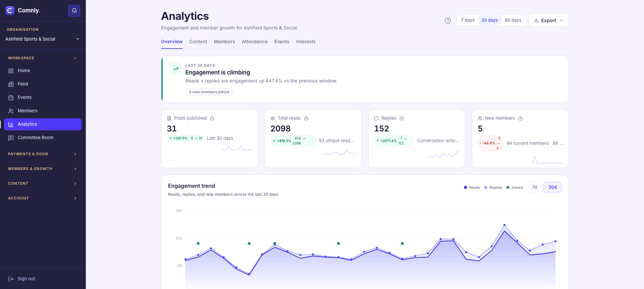Open Members from the sidebar
644x289 pixels.
click(x=43, y=111)
